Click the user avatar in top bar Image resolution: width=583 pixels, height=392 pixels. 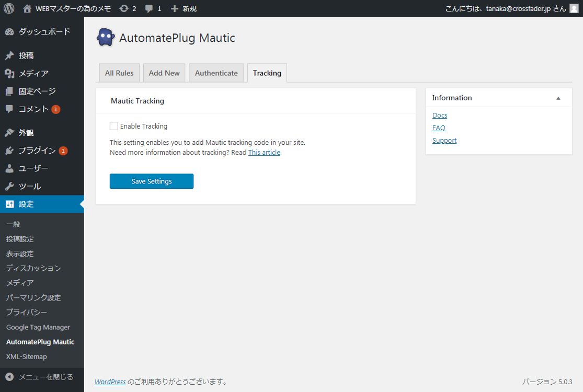point(574,8)
